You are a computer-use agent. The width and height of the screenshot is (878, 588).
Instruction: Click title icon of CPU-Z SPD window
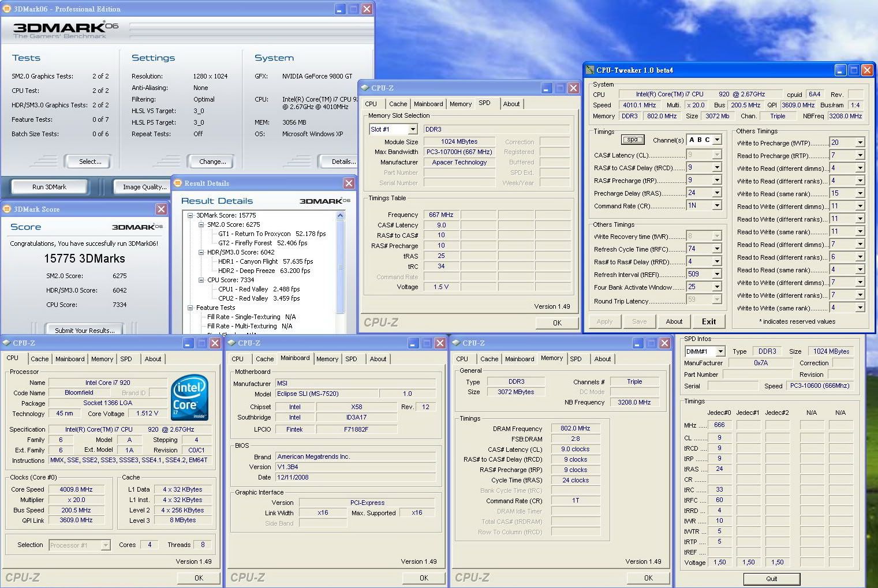[x=365, y=88]
